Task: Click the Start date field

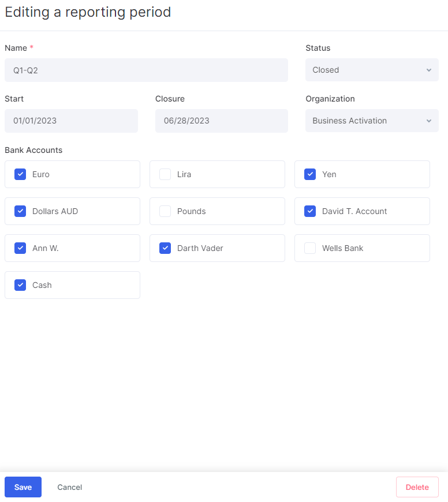Action: 72,121
